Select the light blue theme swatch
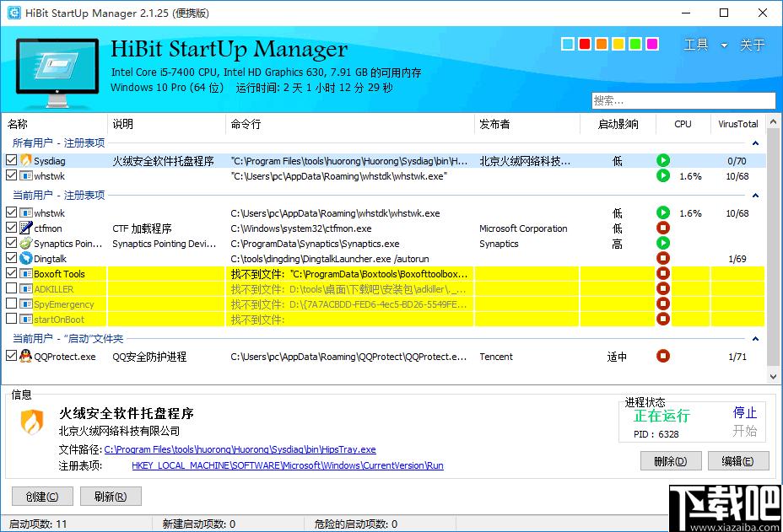This screenshot has height=532, width=783. point(568,44)
